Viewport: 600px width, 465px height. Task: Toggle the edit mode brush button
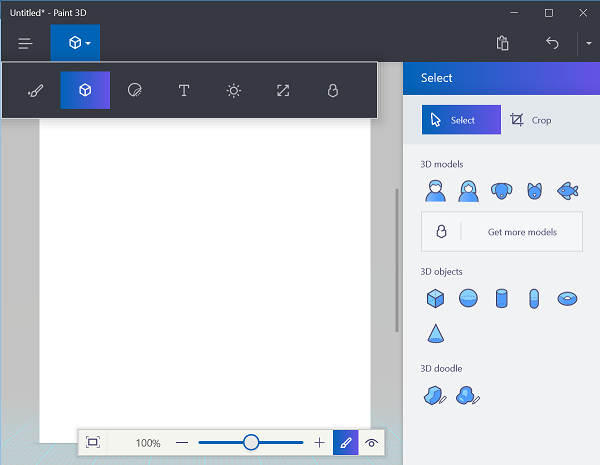point(346,443)
